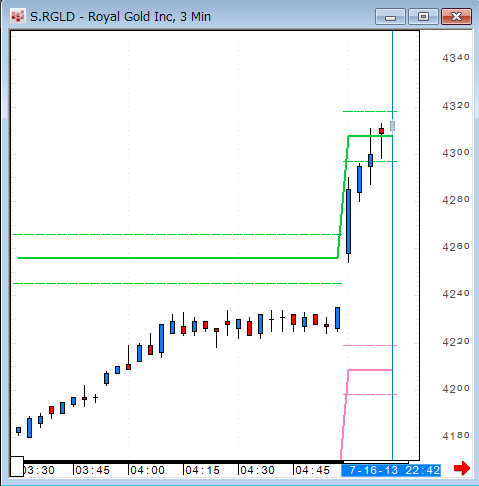The image size is (479, 486).
Task: Click the small square box at bottom-left of chart
Action: [x=17, y=466]
